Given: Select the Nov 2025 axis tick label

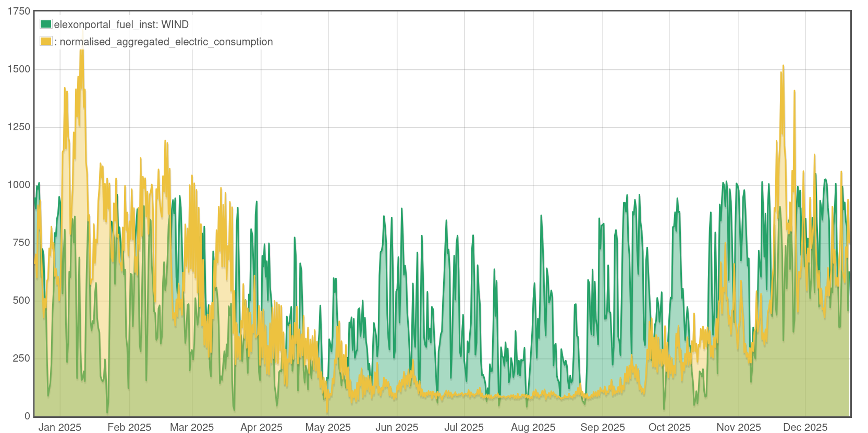Looking at the screenshot, I should pos(739,427).
